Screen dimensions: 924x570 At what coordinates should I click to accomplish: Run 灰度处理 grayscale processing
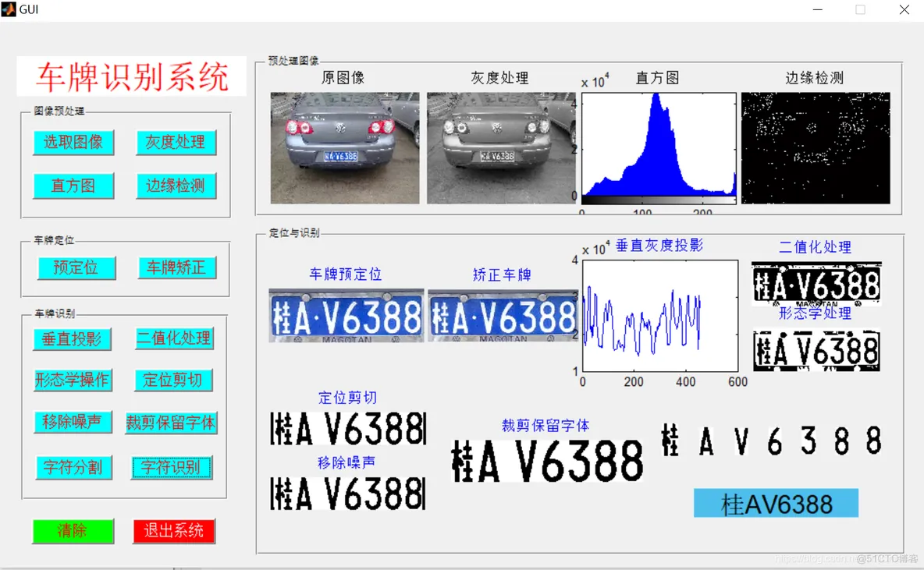point(176,143)
